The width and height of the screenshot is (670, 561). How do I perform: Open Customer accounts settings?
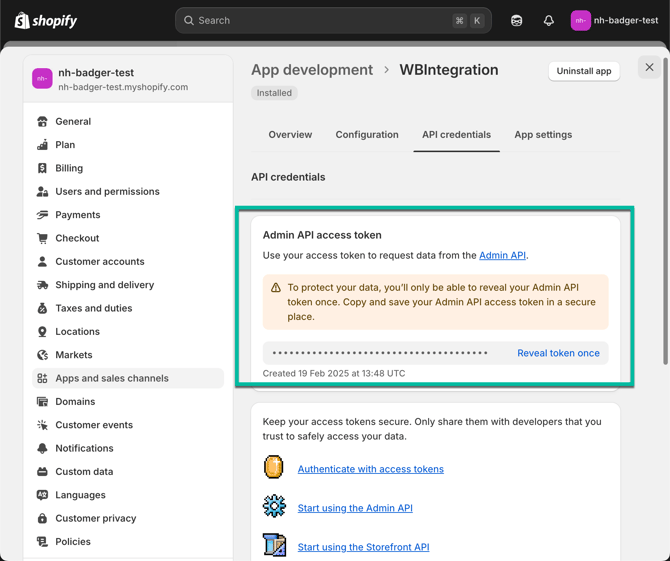pos(100,261)
